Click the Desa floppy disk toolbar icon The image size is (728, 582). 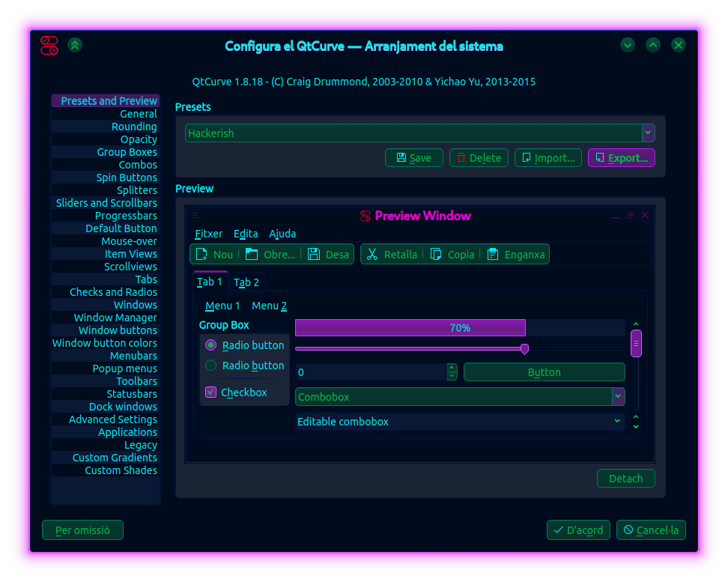pos(314,254)
